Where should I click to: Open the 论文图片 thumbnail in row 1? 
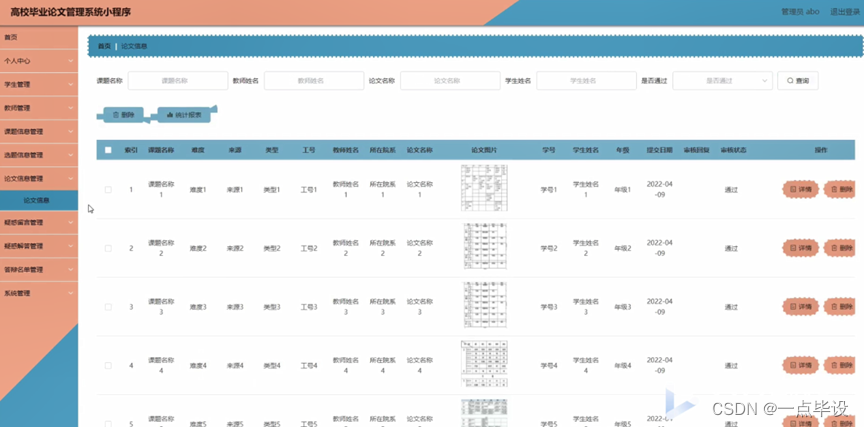[484, 188]
